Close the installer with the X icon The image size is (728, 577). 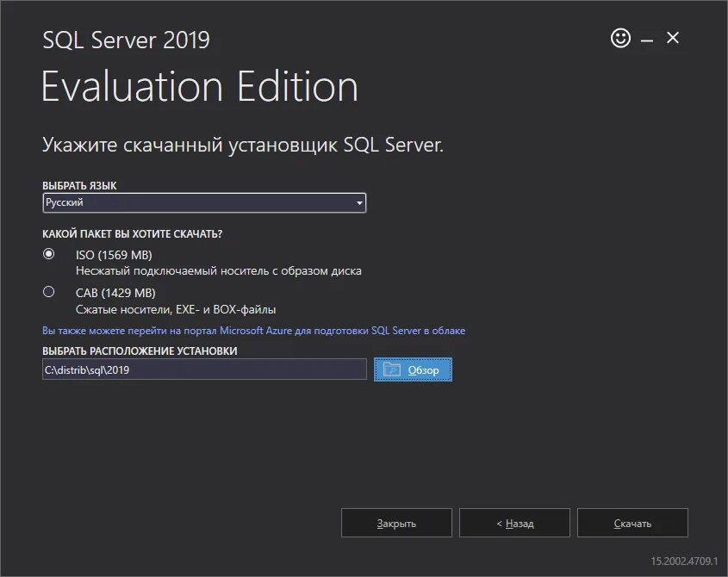click(673, 38)
